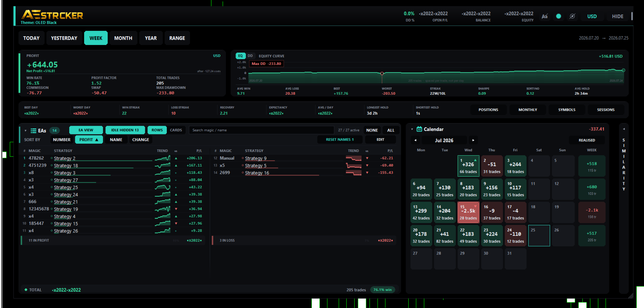
Task: Click the trend sparkline for Strategy 9
Action: tap(354, 158)
